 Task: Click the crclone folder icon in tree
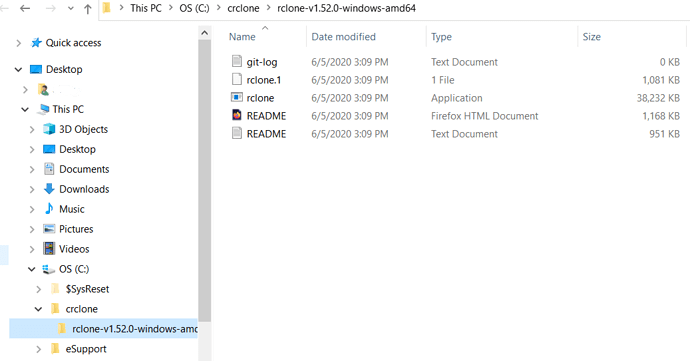click(55, 308)
